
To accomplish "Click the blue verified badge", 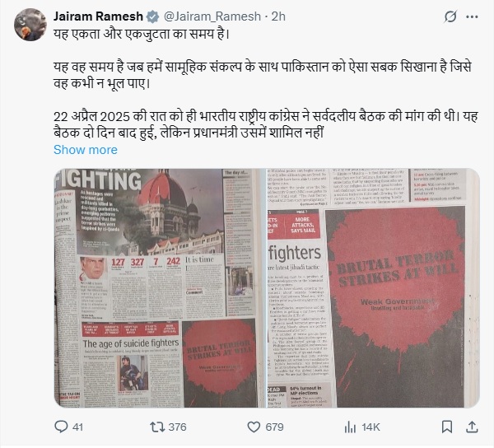I will [153, 16].
